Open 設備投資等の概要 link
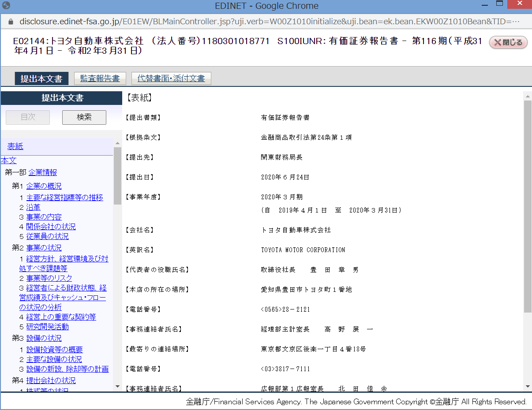 [x=55, y=350]
